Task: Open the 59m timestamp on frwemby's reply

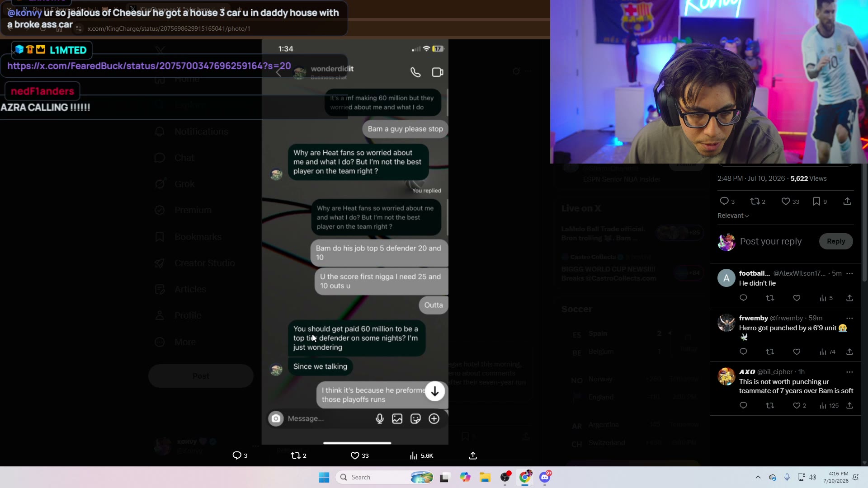Action: click(x=815, y=318)
